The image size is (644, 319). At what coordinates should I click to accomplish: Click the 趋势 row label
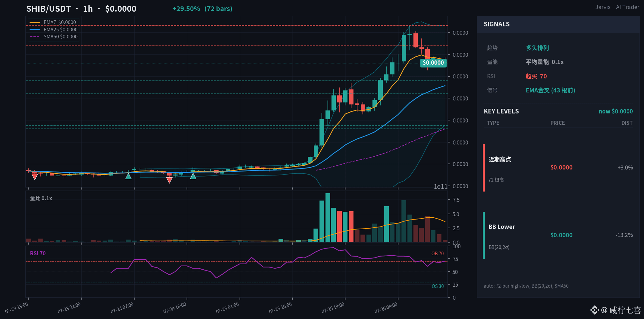pos(492,48)
